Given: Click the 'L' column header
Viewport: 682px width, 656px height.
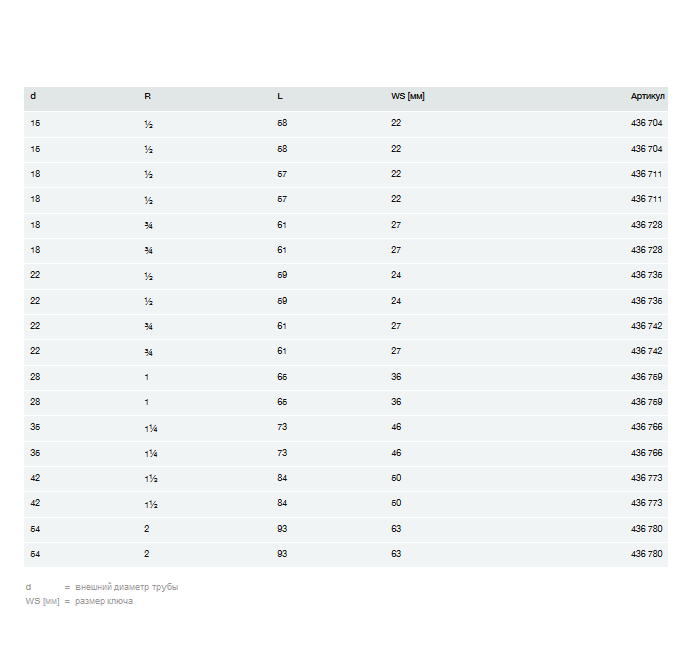Looking at the screenshot, I should pos(280,96).
